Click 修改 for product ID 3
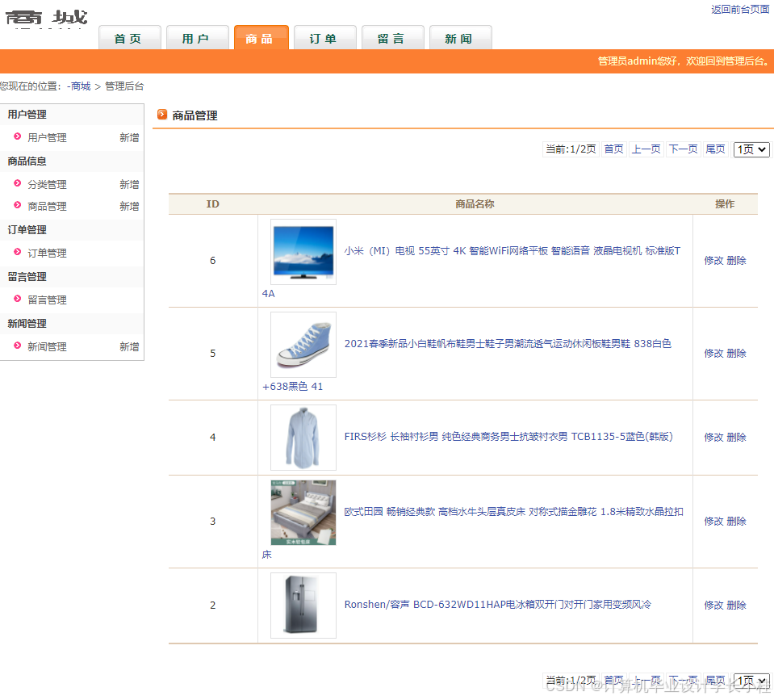The height and width of the screenshot is (700, 774). (x=713, y=522)
